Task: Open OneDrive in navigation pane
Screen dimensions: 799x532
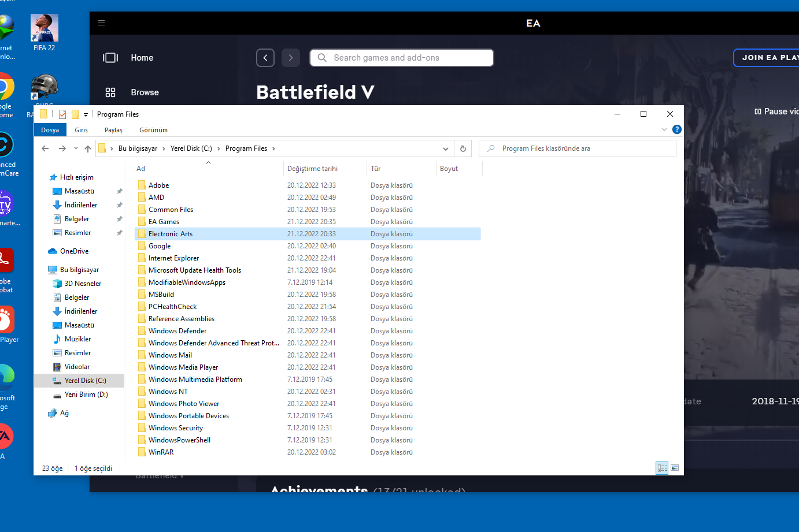Action: 74,251
